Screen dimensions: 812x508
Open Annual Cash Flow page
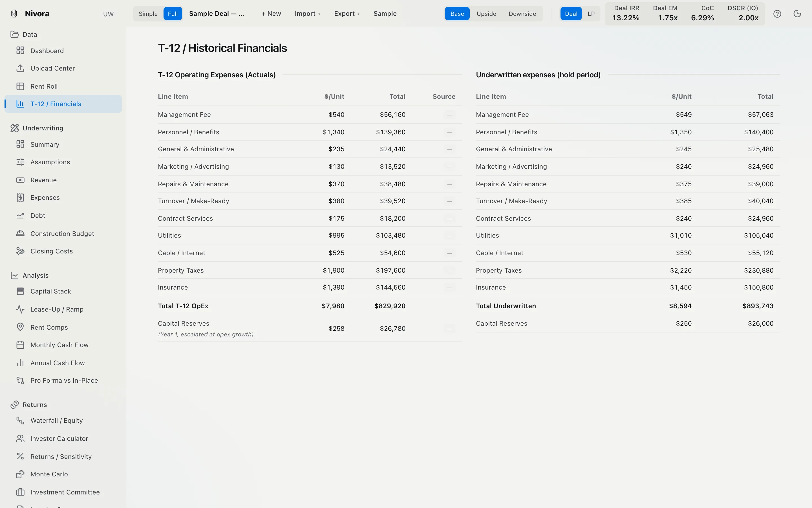(63, 363)
